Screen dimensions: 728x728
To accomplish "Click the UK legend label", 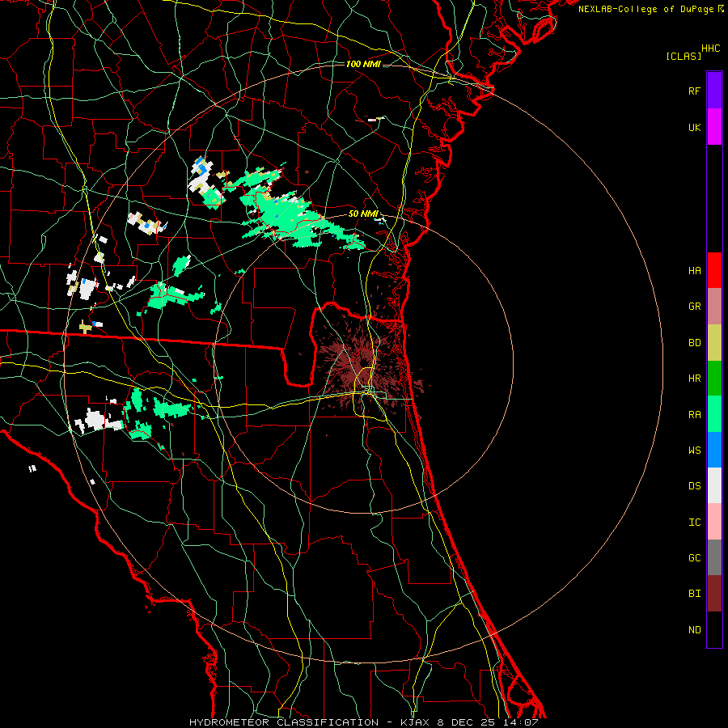I will tap(694, 127).
